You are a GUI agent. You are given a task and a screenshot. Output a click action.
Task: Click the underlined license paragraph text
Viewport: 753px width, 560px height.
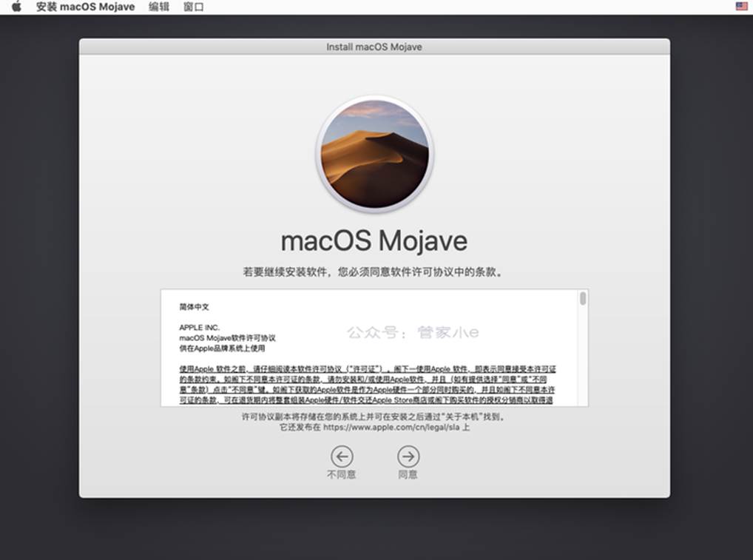[x=368, y=384]
